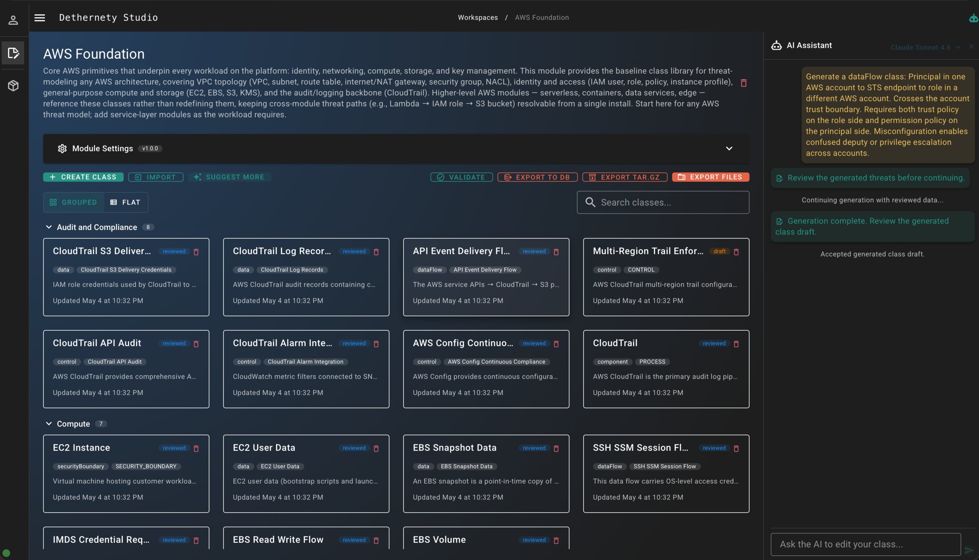The image size is (979, 560).
Task: Click 'SECURITY_BOUNDARY' tag on EC2 Instance
Action: click(x=146, y=466)
